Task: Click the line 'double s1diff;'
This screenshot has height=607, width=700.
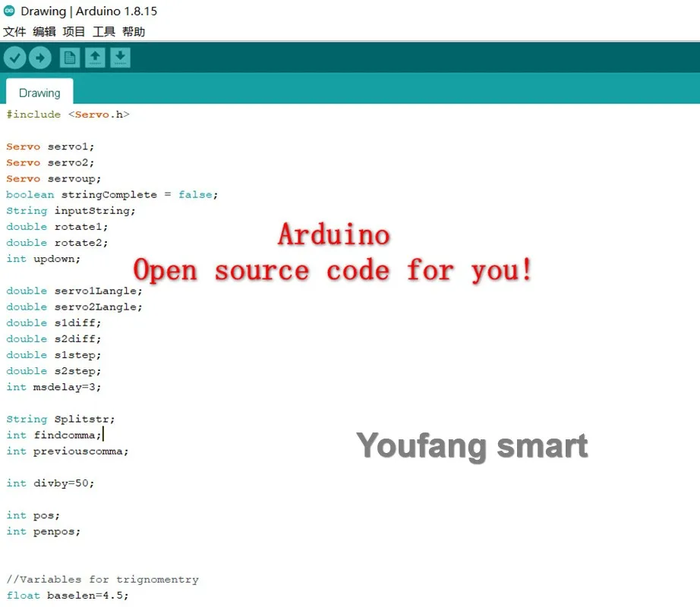Action: (x=54, y=323)
